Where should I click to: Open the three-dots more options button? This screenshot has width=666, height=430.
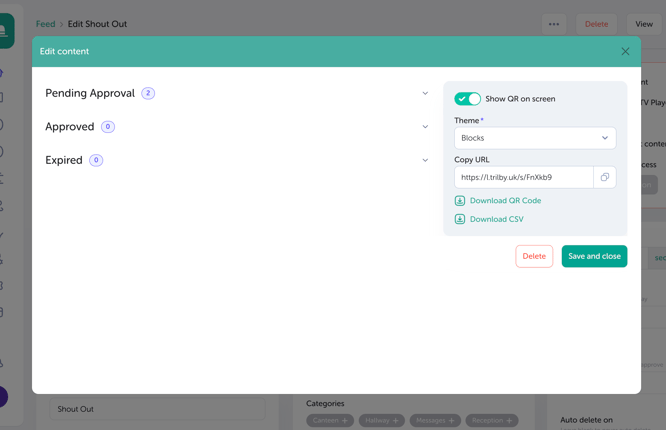click(554, 24)
